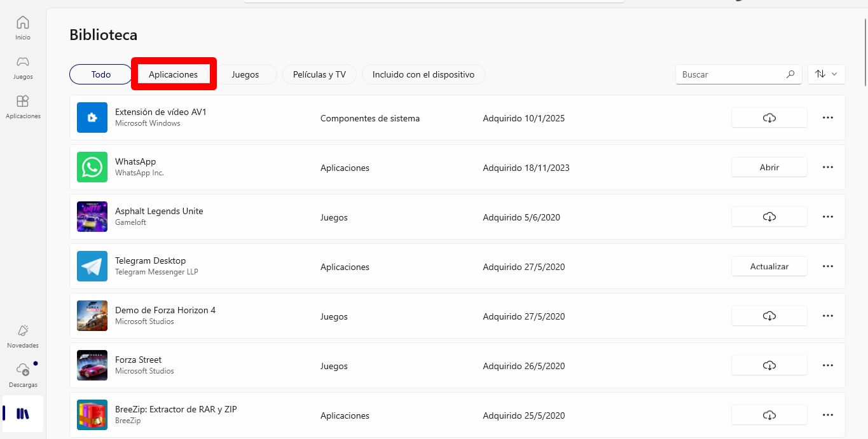Click the Forza Street game thumbnail

92,365
